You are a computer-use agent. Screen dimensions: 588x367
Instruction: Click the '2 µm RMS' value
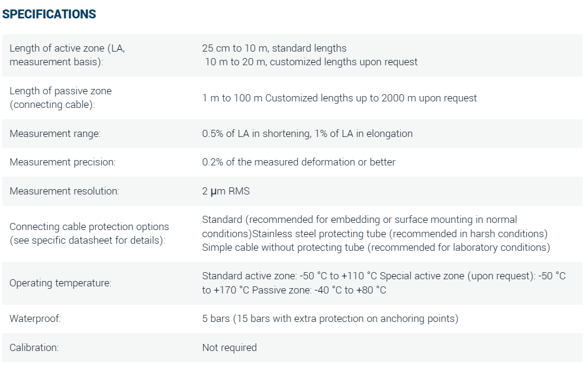(x=226, y=191)
